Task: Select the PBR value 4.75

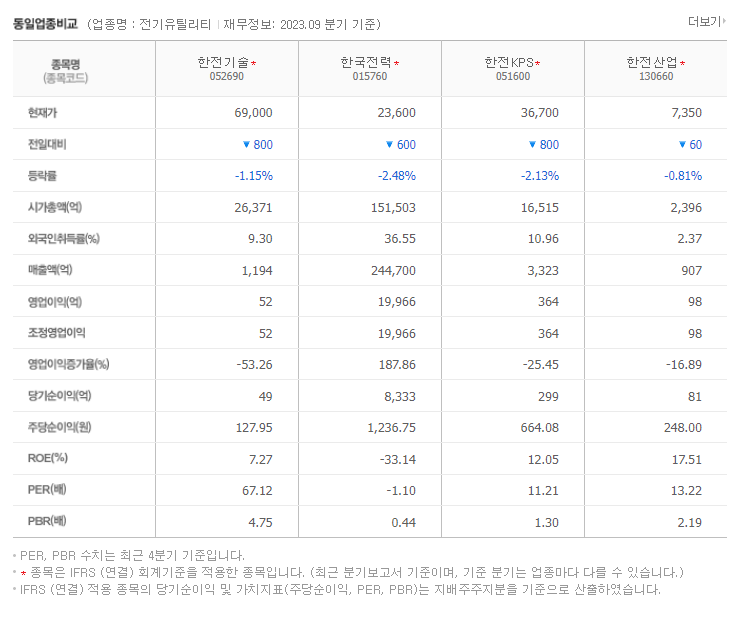Action: pyautogui.click(x=260, y=522)
